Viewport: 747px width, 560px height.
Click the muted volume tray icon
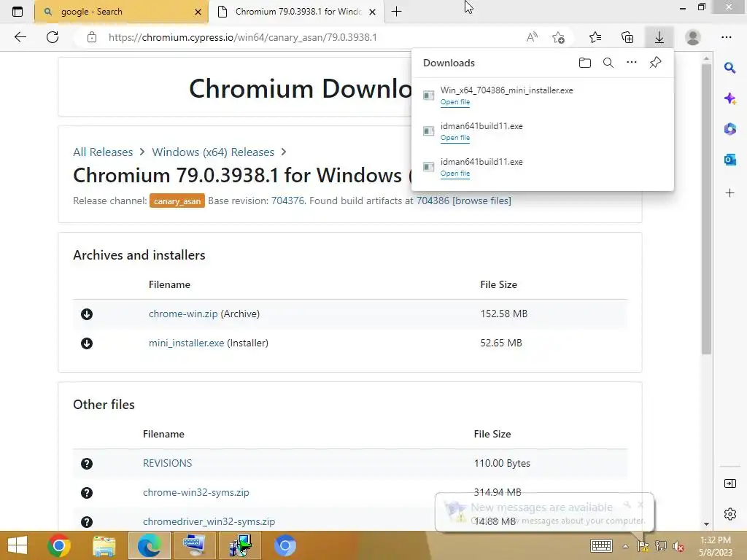click(678, 546)
